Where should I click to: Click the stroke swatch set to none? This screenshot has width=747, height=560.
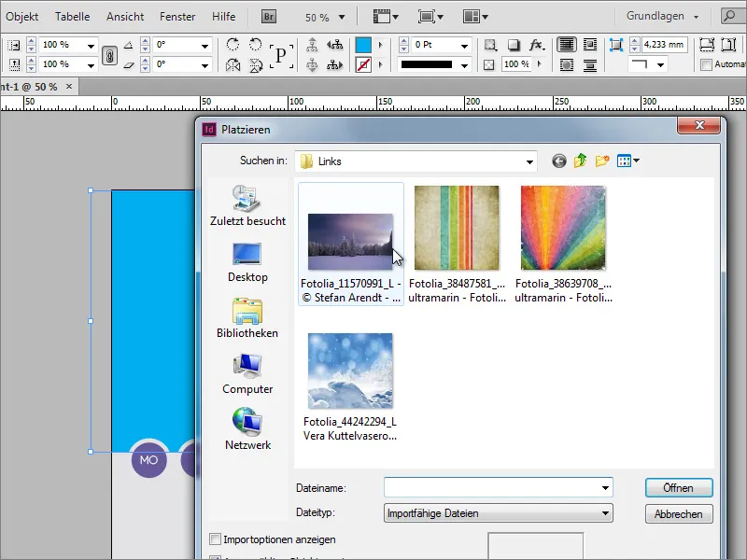tap(363, 64)
